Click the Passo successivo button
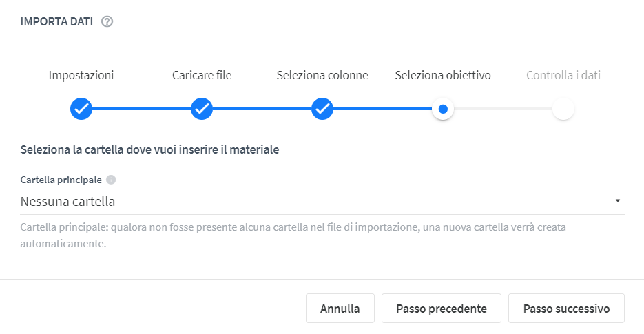 [566, 308]
